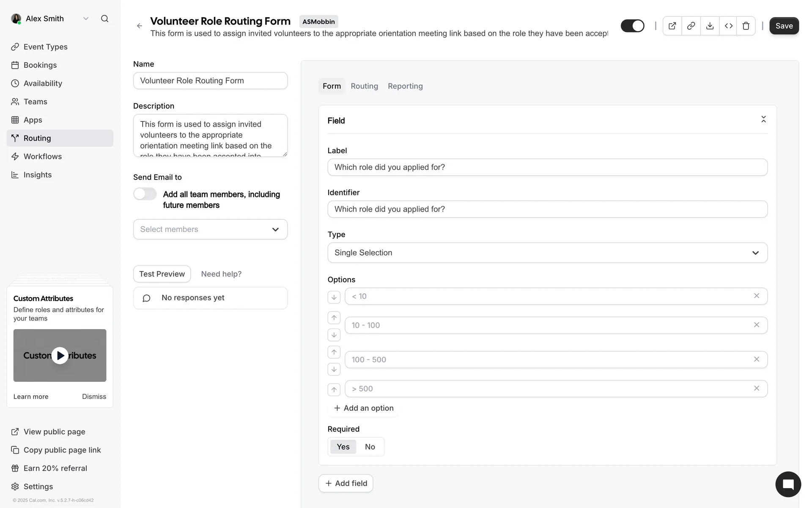Move '< 10' option down
Viewport: 812px width, 508px height.
(x=334, y=297)
